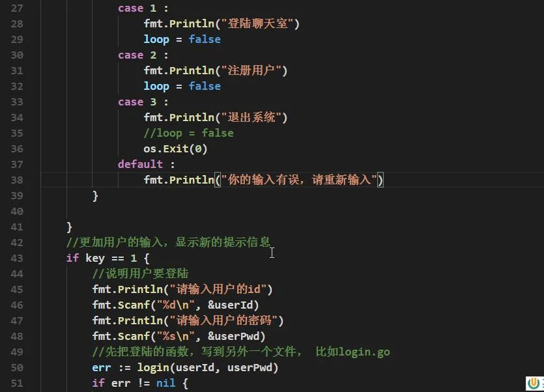Click the commented '//loop = false' line
544x392 pixels.
pyautogui.click(x=188, y=133)
